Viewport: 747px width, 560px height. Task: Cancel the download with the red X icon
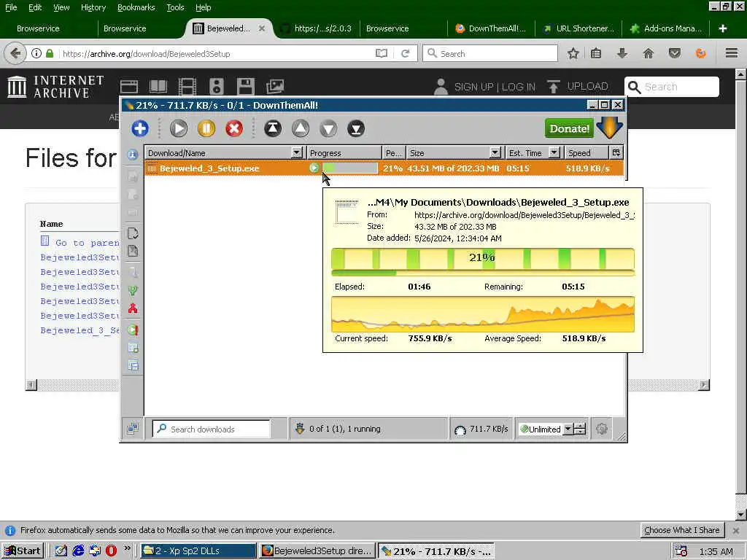[x=234, y=128]
